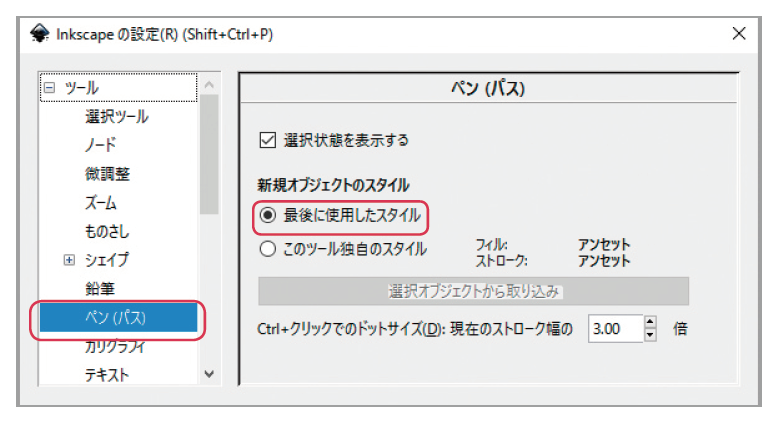Image resolution: width=778 pixels, height=423 pixels.
Task: Expand the シェイプ tree node
Action: [x=69, y=260]
